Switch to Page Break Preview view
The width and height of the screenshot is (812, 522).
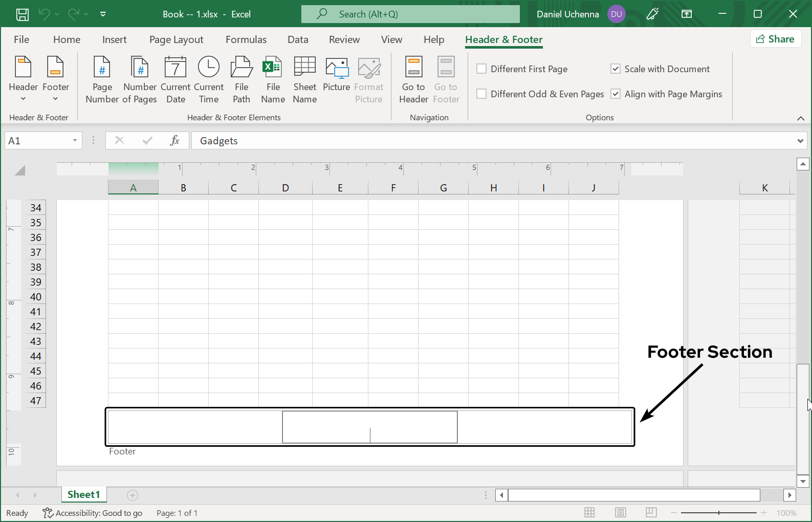click(651, 512)
